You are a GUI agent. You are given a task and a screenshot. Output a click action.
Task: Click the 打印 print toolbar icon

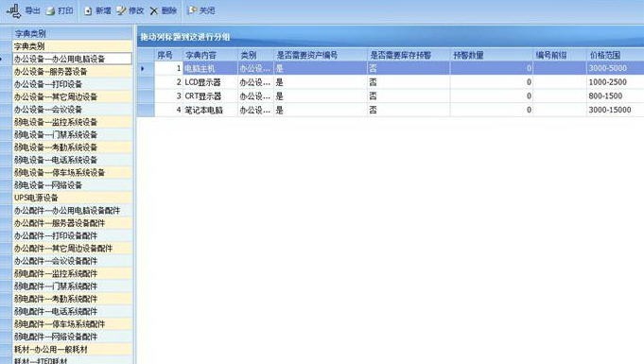(x=50, y=11)
